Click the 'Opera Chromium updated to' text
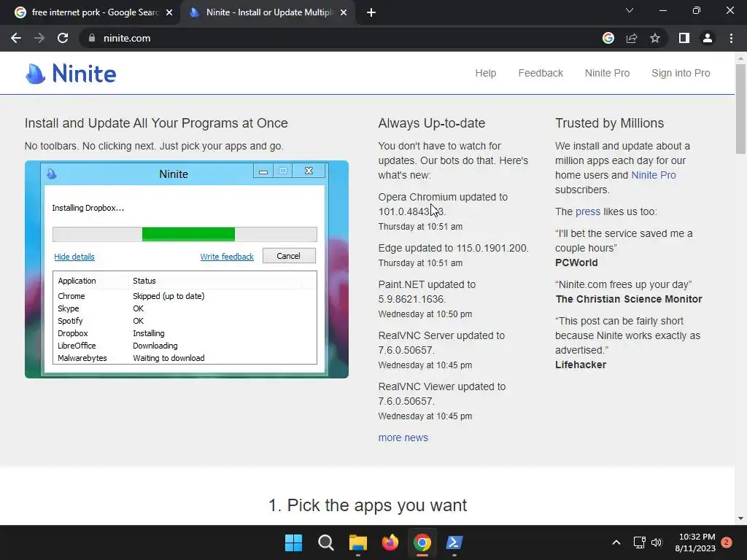Screen dimensions: 747x560 point(443,197)
